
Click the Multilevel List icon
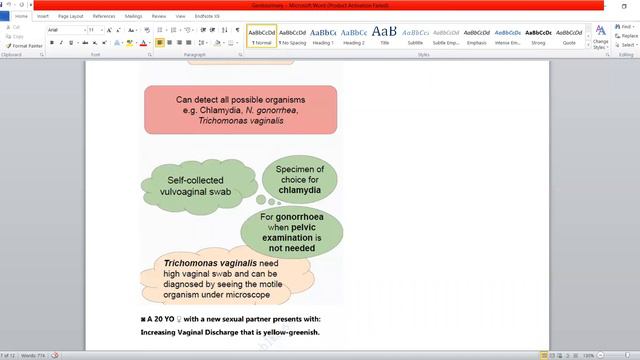click(x=187, y=30)
